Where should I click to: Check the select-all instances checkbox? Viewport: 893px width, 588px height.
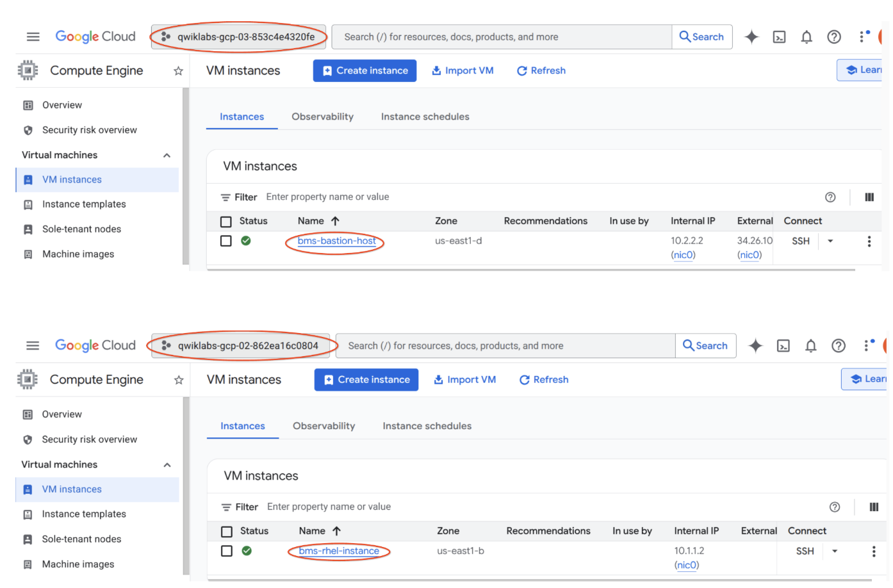click(225, 220)
